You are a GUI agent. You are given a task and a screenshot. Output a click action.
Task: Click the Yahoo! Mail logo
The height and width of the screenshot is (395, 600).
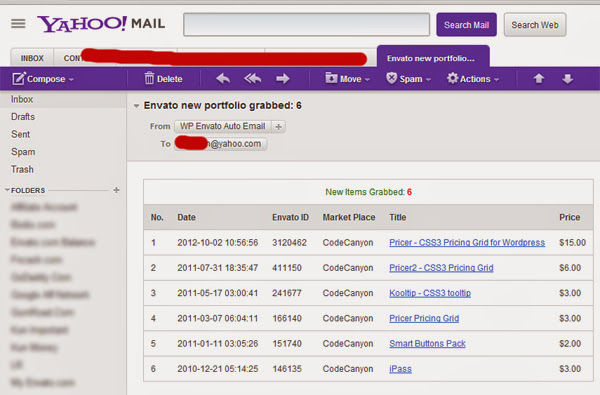pos(101,24)
